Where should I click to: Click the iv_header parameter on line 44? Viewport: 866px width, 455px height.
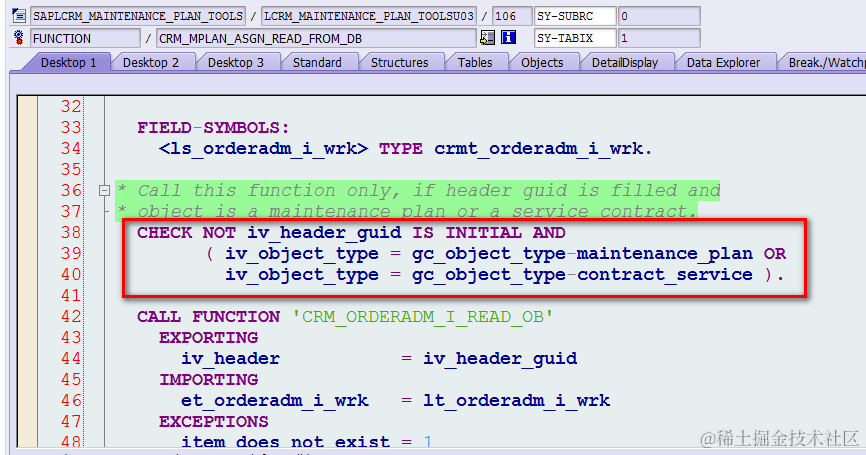pos(230,358)
